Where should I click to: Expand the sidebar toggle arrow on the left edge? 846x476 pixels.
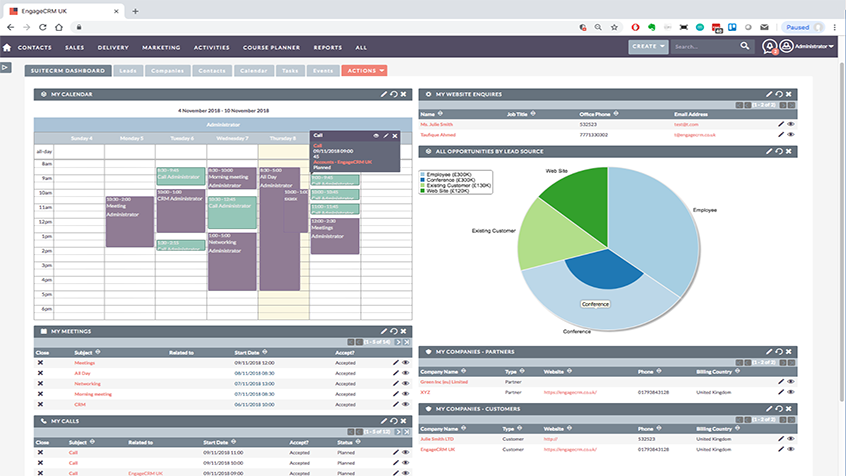tap(5, 67)
